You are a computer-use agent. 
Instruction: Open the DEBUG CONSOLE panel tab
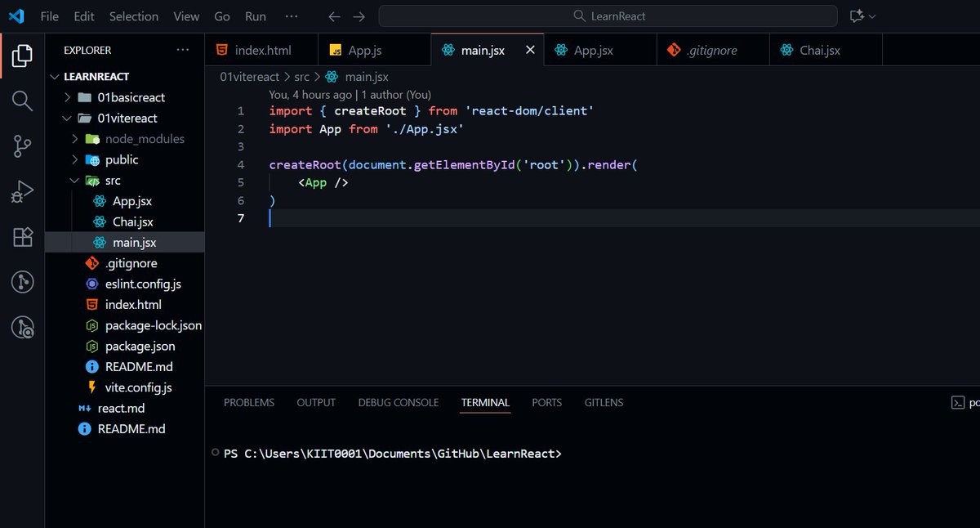coord(399,402)
